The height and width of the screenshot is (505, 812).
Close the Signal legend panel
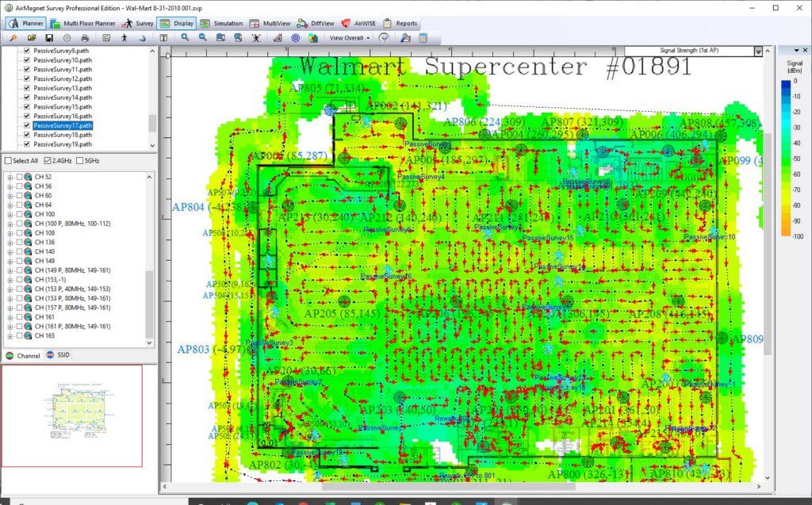pos(806,50)
